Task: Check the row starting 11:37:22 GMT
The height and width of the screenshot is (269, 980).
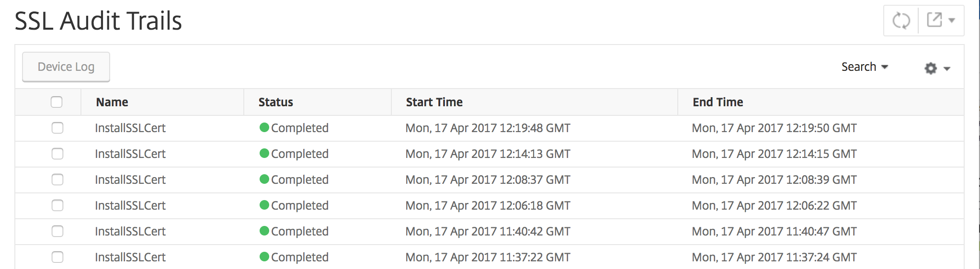Action: point(57,257)
